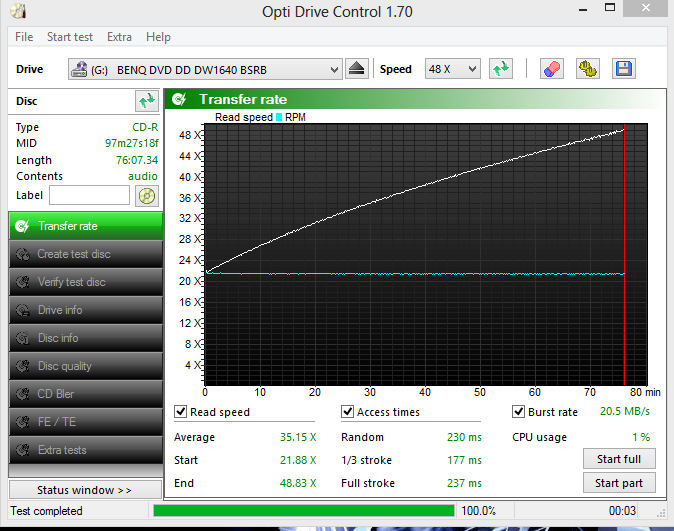Viewport: 674px width, 531px height.
Task: Click the Start value 21.88 X
Action: [298, 460]
